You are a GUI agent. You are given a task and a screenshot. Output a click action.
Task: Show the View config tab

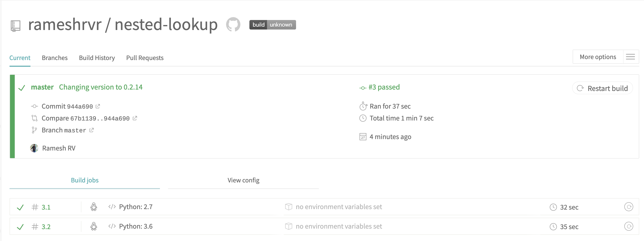point(243,180)
